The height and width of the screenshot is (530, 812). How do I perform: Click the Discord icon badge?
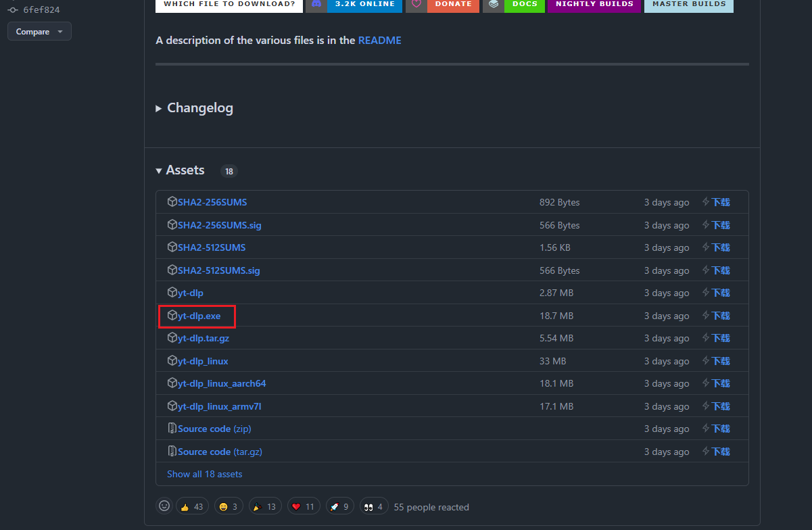[x=316, y=4]
